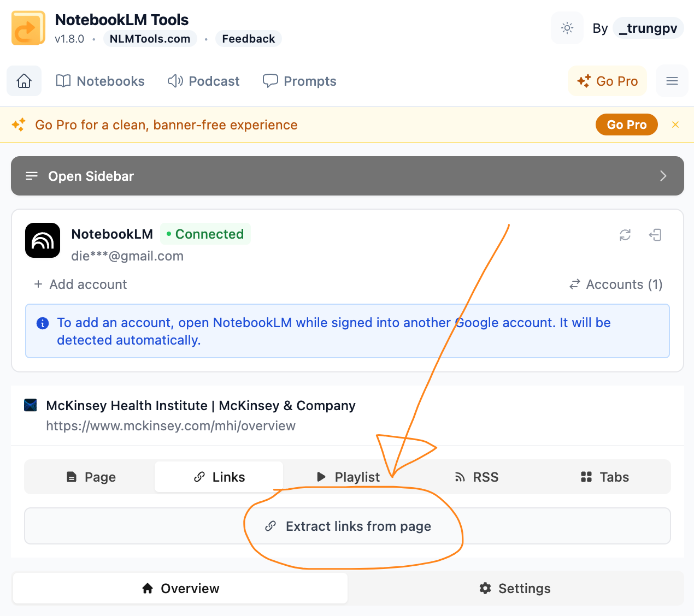Click the blue info icon
This screenshot has height=616, width=694.
[x=43, y=323]
